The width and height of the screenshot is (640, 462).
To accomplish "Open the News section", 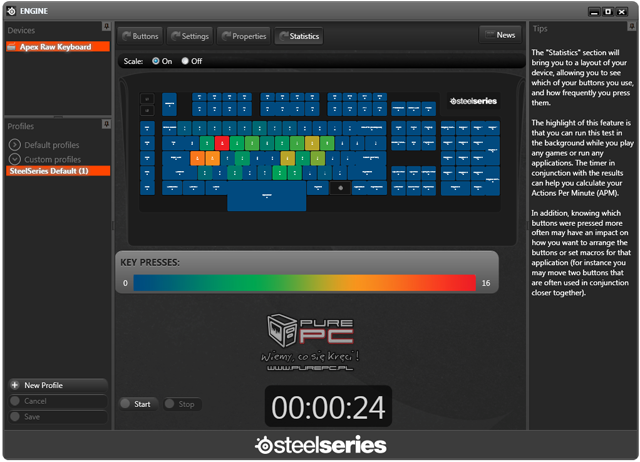I will pyautogui.click(x=500, y=35).
